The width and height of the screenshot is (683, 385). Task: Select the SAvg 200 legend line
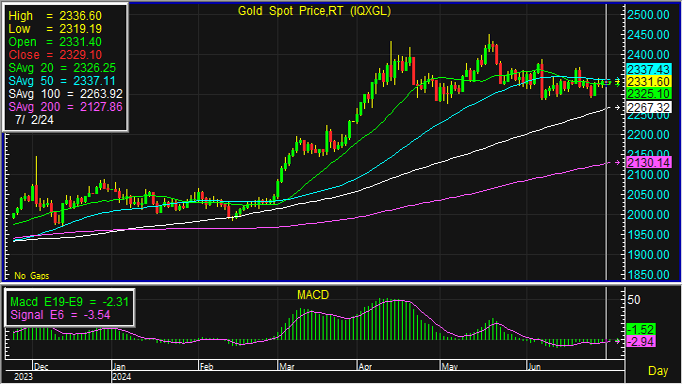tap(65, 107)
